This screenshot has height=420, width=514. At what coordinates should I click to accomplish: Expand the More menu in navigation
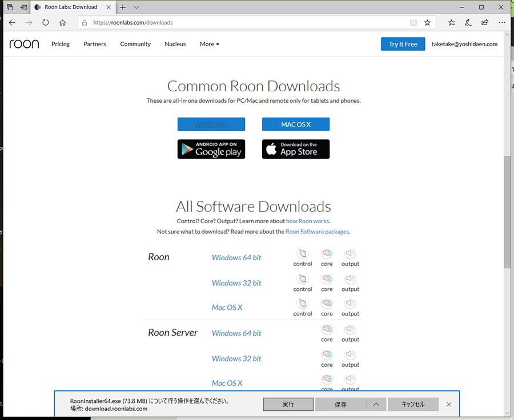(209, 44)
